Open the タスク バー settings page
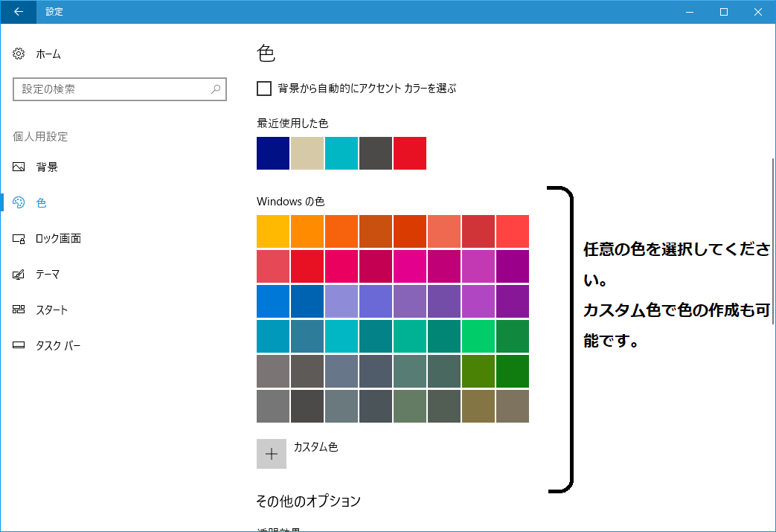The width and height of the screenshot is (776, 532). [x=58, y=346]
